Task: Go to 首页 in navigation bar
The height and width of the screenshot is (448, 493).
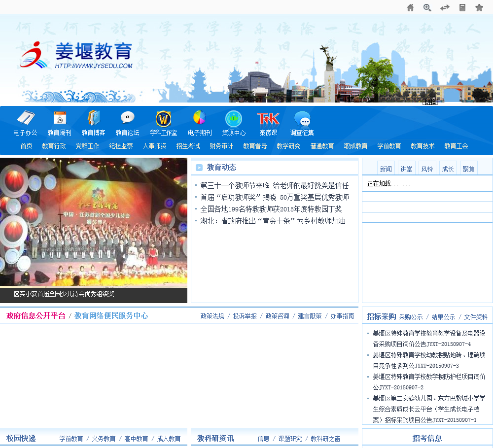Action: pos(26,146)
